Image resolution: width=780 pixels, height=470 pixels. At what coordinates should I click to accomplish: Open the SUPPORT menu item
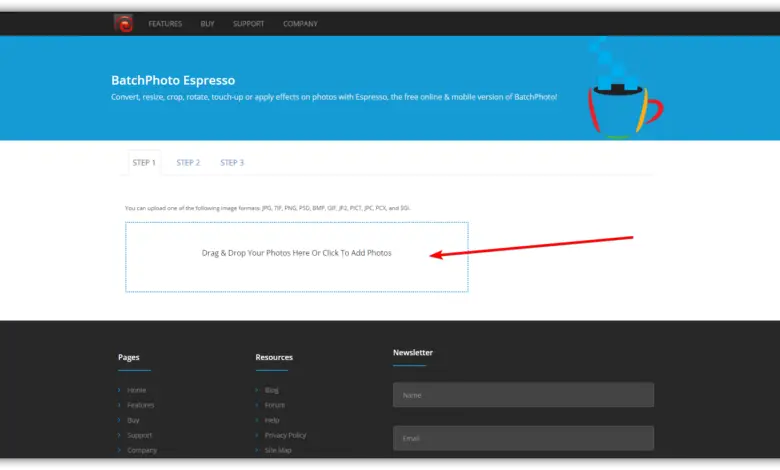point(248,24)
